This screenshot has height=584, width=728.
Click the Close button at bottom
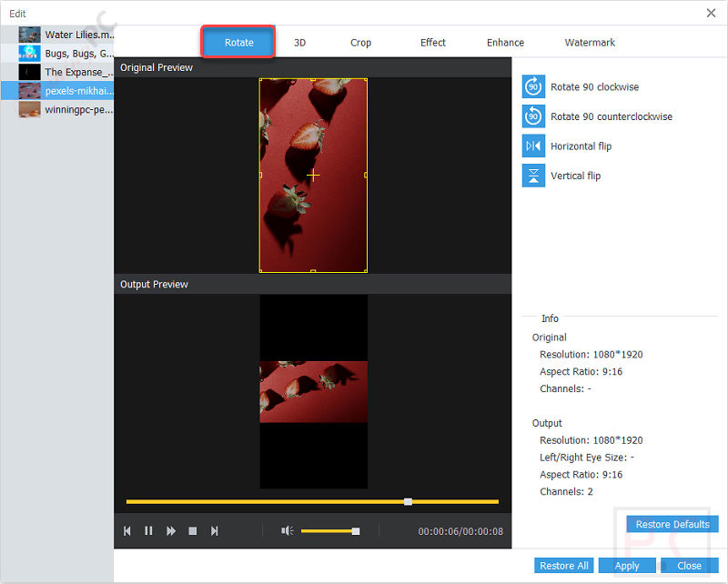coord(689,566)
